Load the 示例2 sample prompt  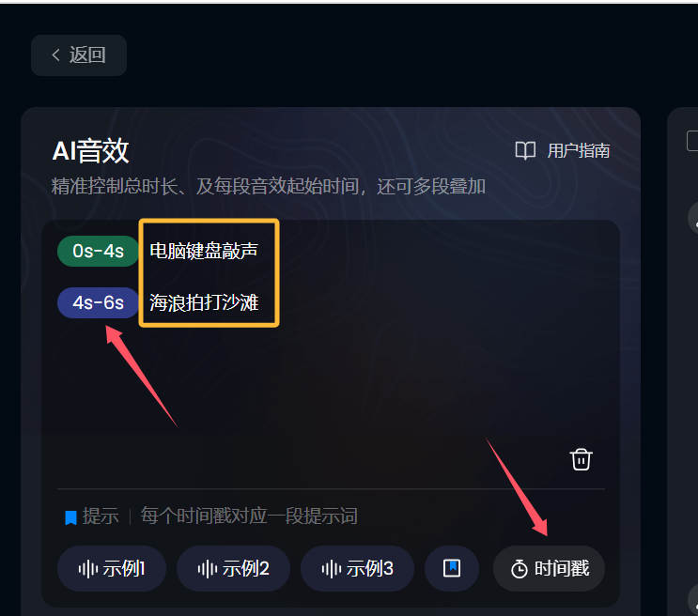point(233,568)
